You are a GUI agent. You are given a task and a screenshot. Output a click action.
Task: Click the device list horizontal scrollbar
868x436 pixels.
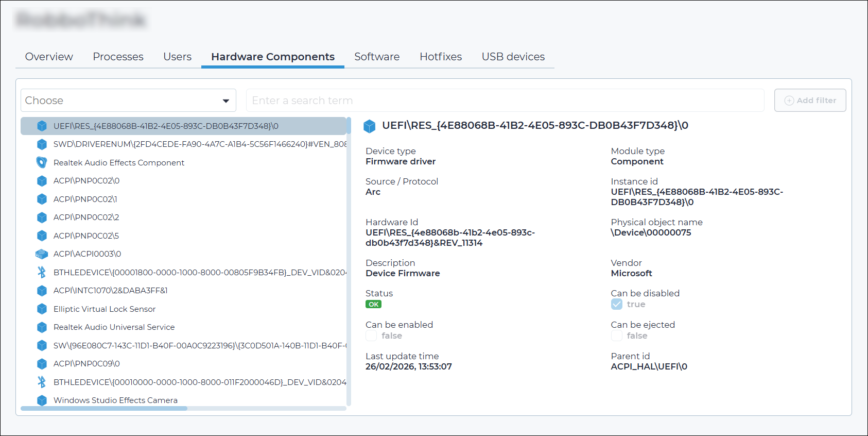[x=104, y=409]
